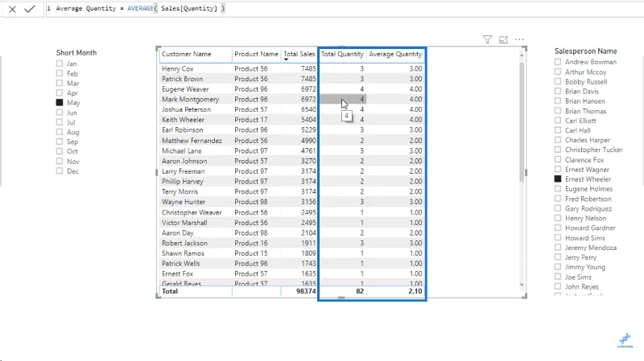Click the 5229 sales value
This screenshot has width=644, height=361.
tap(308, 130)
